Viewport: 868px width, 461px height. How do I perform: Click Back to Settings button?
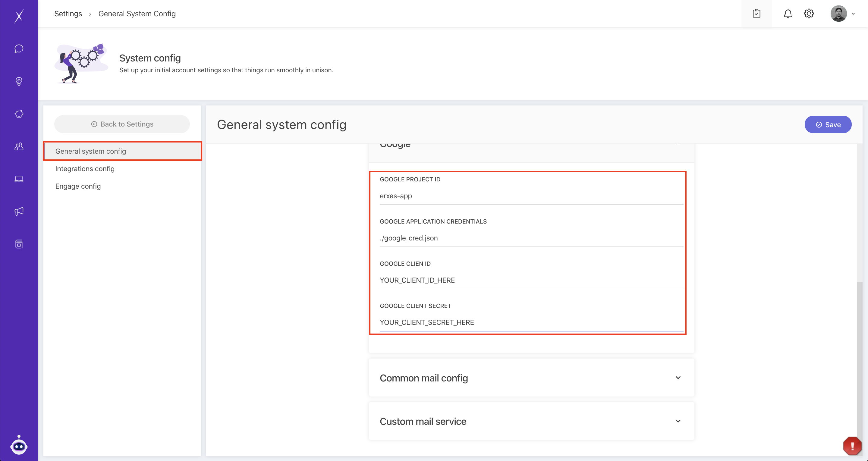pyautogui.click(x=122, y=124)
